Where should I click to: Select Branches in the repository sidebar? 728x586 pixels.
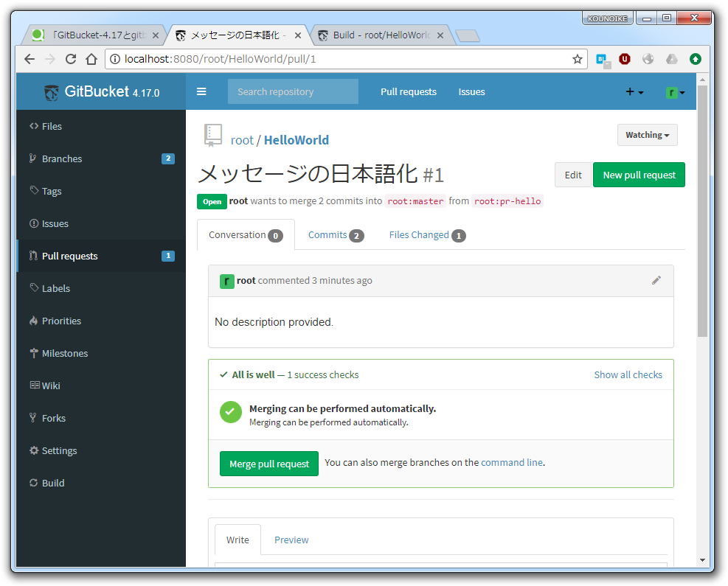click(63, 158)
